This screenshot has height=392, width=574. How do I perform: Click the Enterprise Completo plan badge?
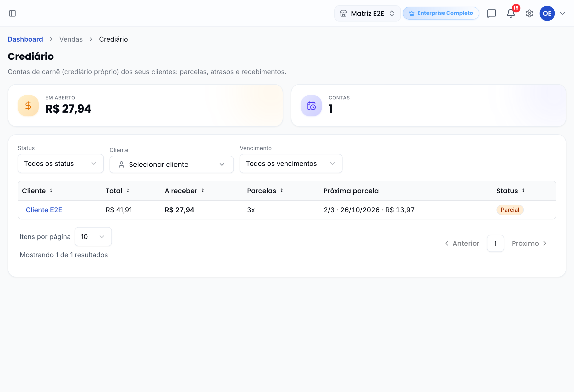pyautogui.click(x=441, y=13)
